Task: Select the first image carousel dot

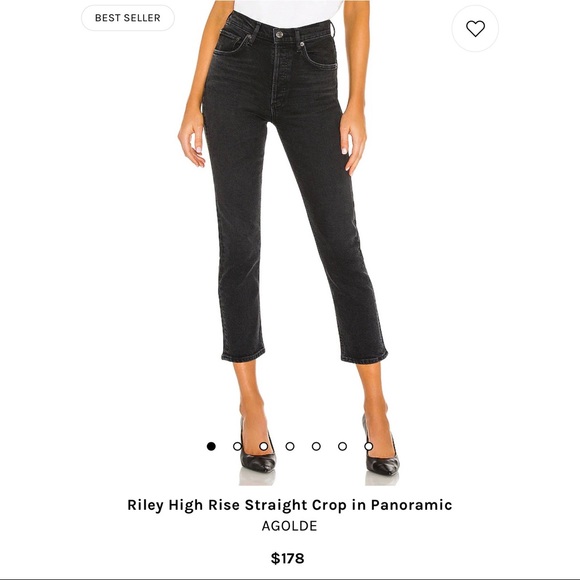Action: point(211,446)
